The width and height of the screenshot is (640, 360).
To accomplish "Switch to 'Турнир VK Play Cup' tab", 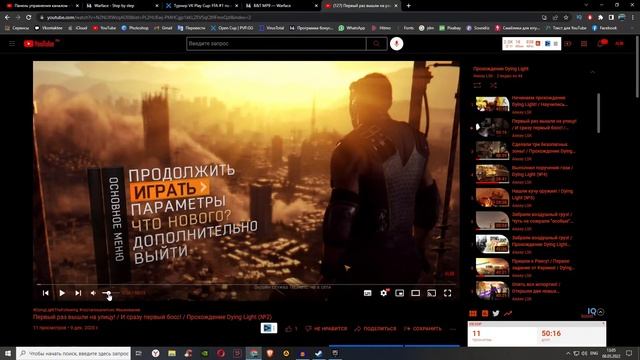I will tap(202, 6).
